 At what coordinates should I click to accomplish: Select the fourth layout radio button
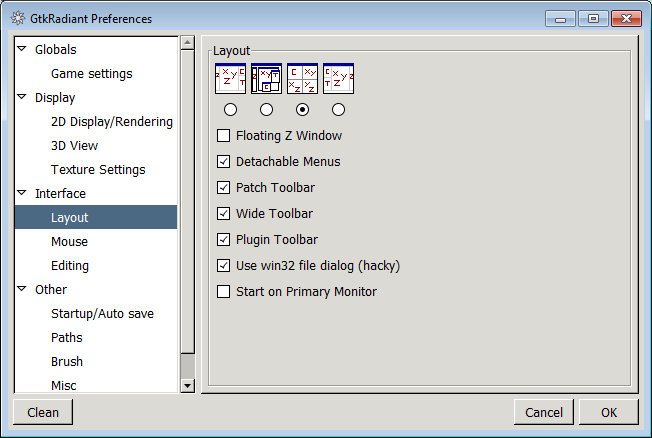(338, 109)
